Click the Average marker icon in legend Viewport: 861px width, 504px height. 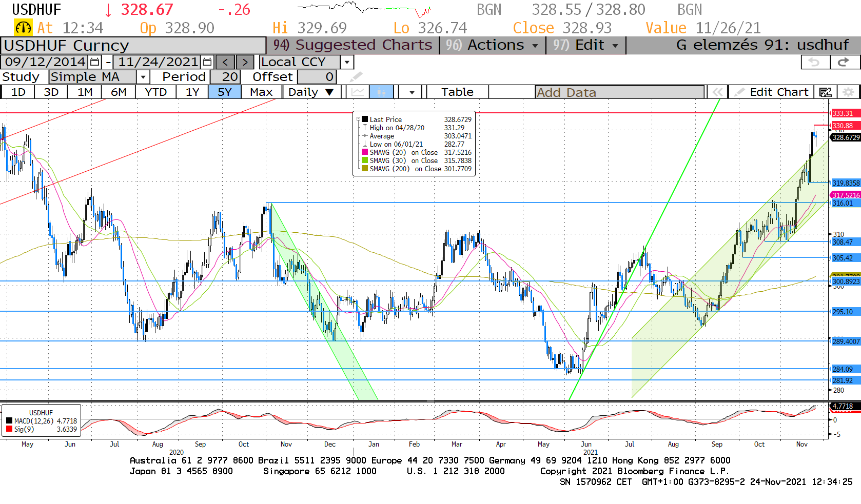[365, 136]
